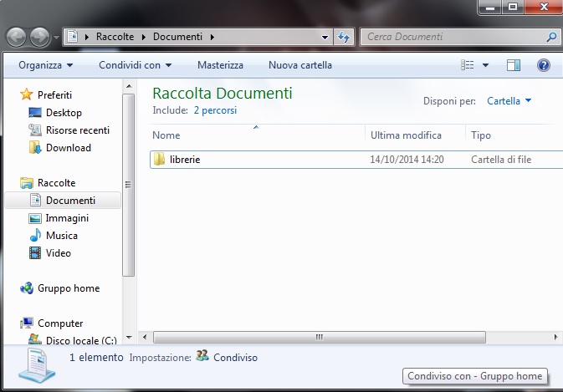Click the librerie folder icon
563x392 pixels.
coord(160,160)
